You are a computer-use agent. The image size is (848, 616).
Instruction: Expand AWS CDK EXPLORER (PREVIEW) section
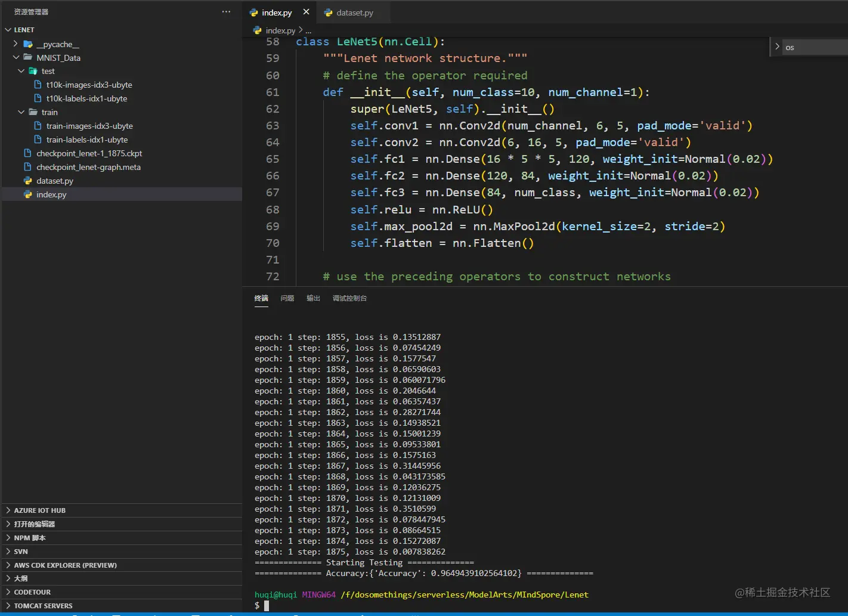click(122, 565)
